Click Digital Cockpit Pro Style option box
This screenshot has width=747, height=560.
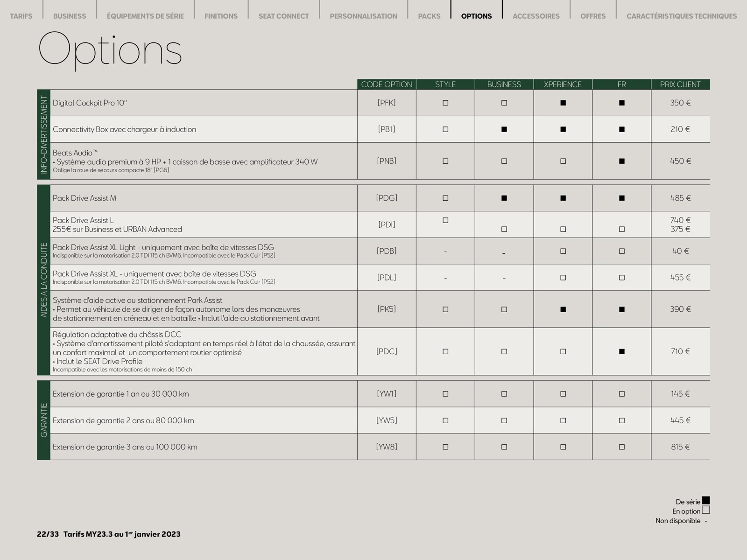(x=445, y=103)
